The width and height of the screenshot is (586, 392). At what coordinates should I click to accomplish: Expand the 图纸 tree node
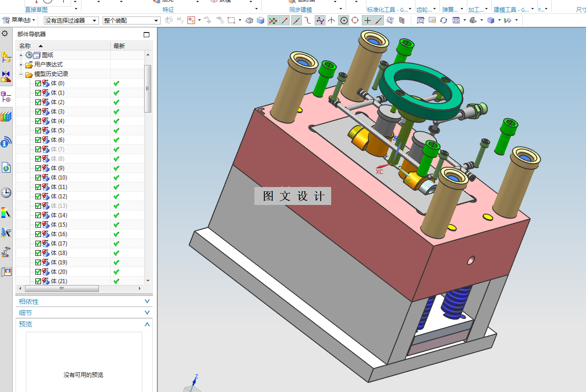pyautogui.click(x=21, y=55)
